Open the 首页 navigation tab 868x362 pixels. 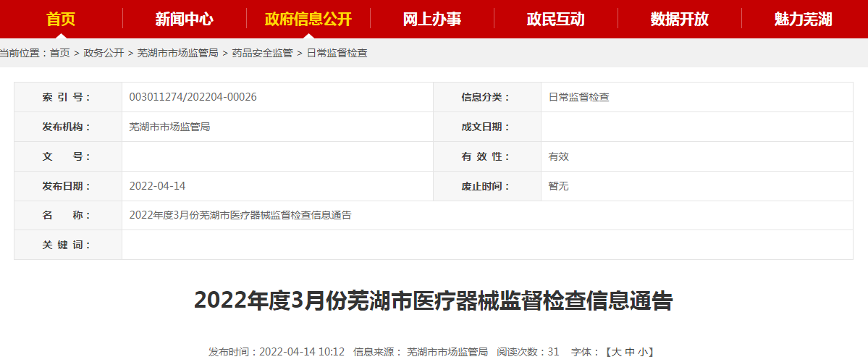61,19
